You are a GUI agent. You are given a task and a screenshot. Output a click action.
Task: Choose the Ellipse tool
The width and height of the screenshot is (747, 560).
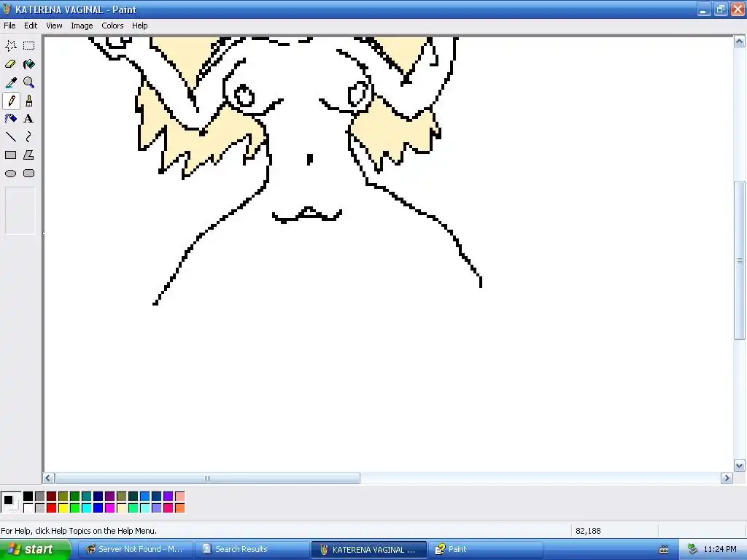click(11, 174)
